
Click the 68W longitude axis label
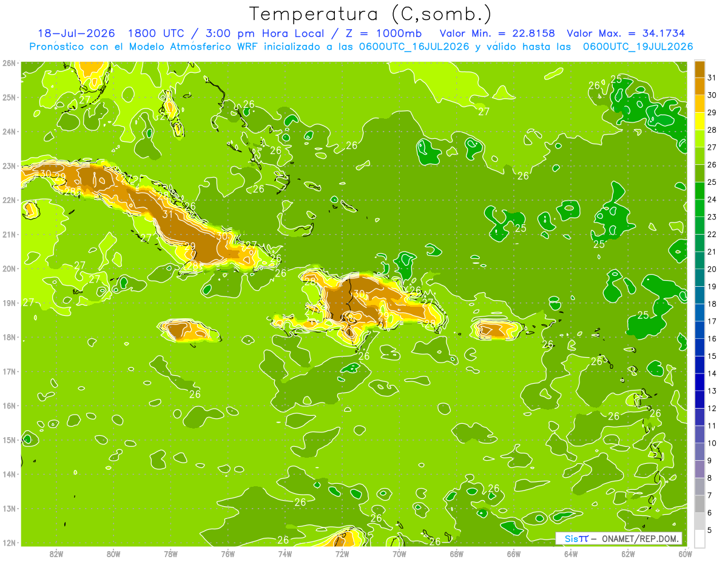point(456,554)
